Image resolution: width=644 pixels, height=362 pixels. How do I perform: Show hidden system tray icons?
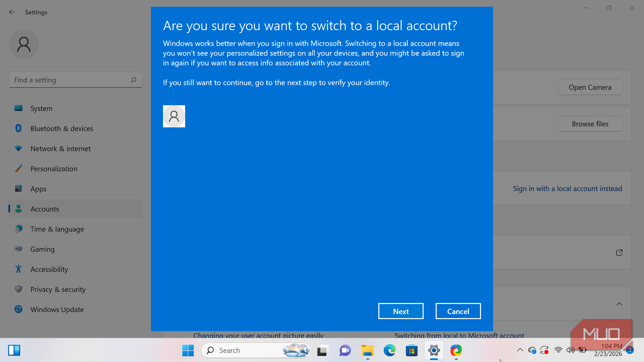(x=520, y=350)
